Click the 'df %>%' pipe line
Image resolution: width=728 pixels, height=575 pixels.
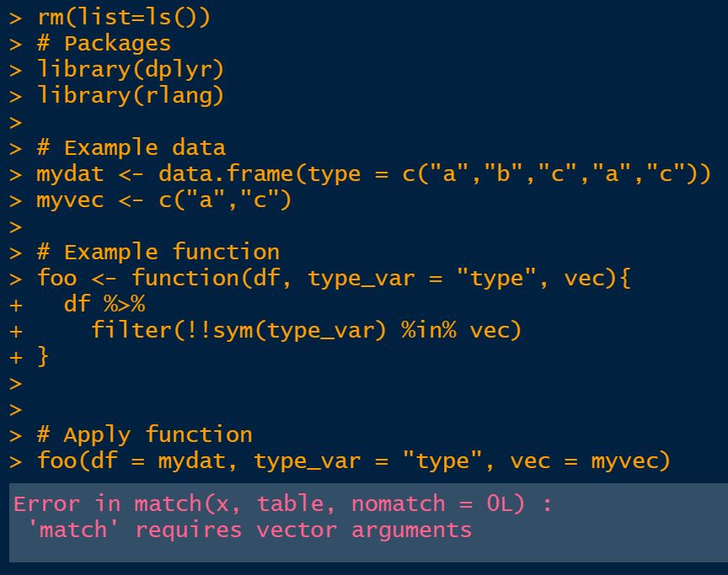(104, 304)
